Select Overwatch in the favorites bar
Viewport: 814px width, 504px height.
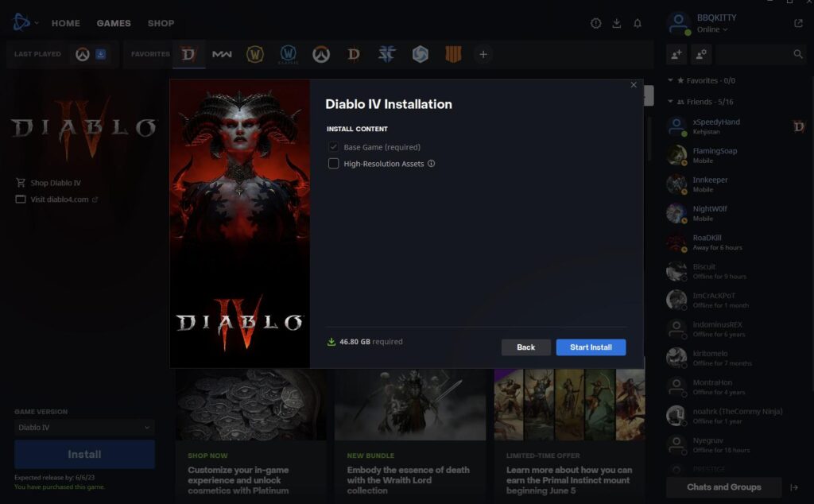[x=321, y=54]
